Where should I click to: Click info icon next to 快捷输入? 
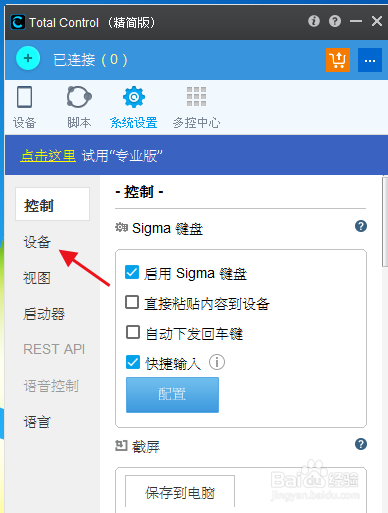(217, 362)
